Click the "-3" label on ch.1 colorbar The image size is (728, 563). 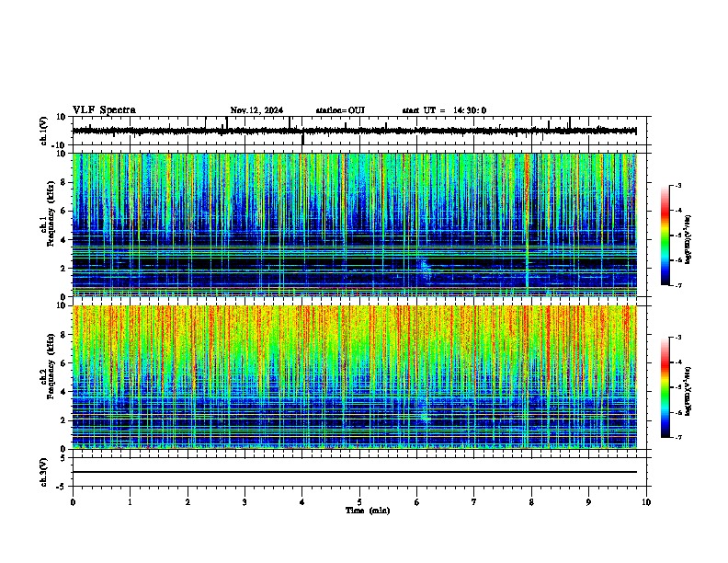point(677,185)
